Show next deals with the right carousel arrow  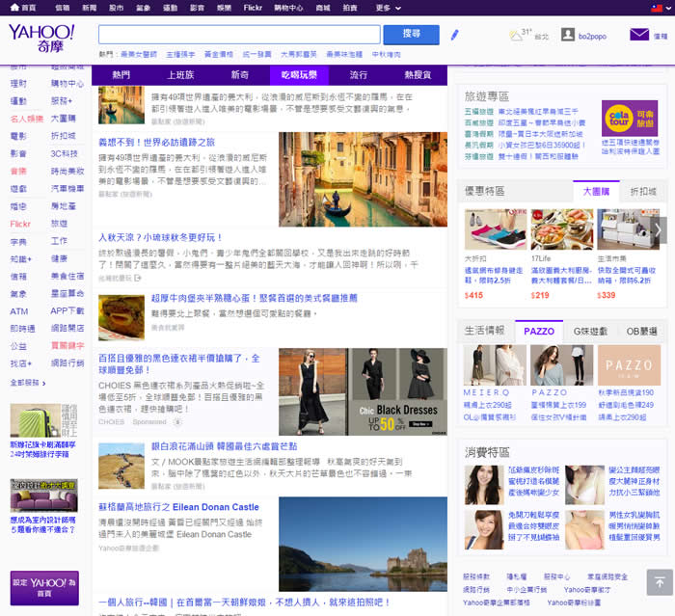(660, 229)
